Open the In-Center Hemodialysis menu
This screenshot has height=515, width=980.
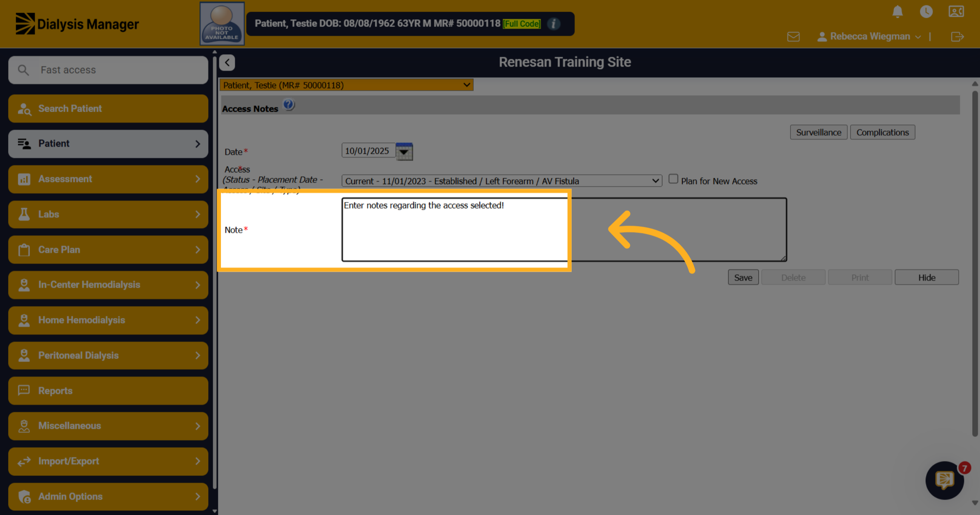click(x=108, y=285)
